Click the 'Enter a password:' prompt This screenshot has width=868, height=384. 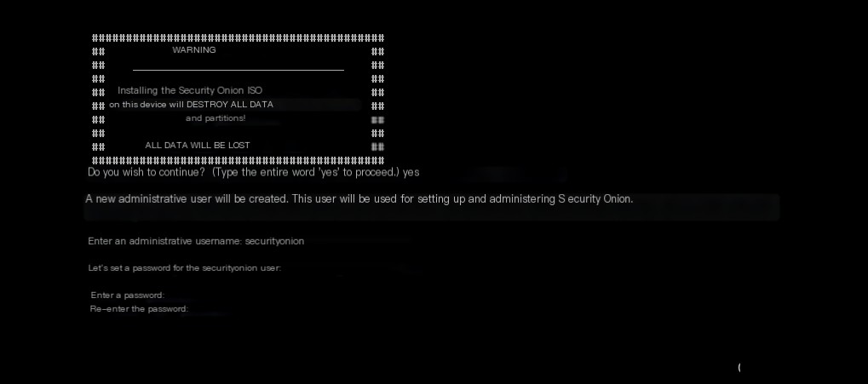click(x=127, y=295)
